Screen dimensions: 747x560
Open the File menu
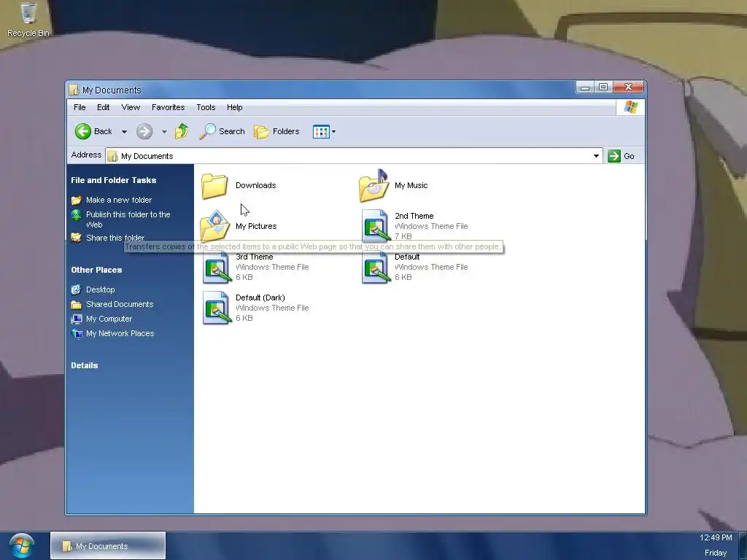[80, 108]
